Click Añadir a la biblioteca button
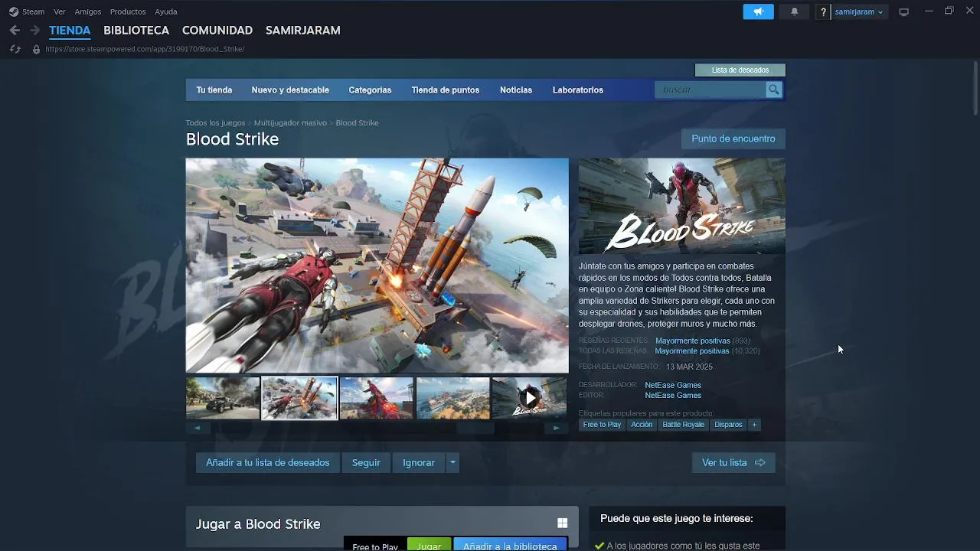 [x=510, y=546]
